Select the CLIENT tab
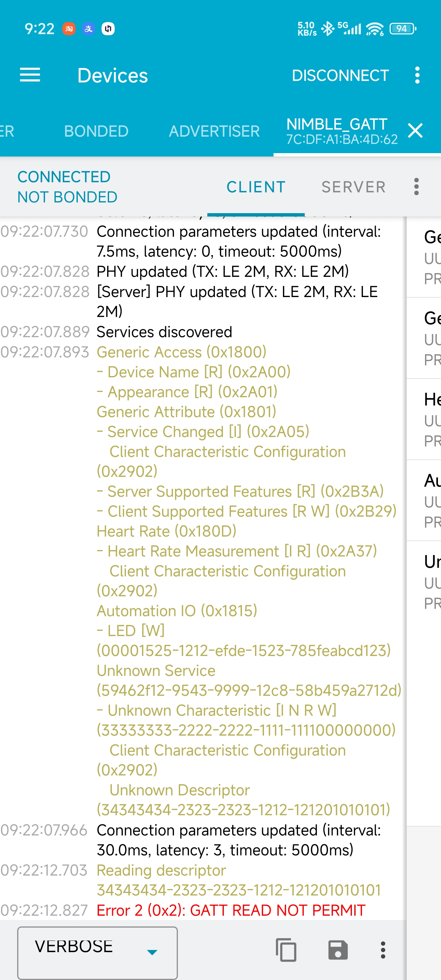This screenshot has width=441, height=980. click(x=256, y=187)
